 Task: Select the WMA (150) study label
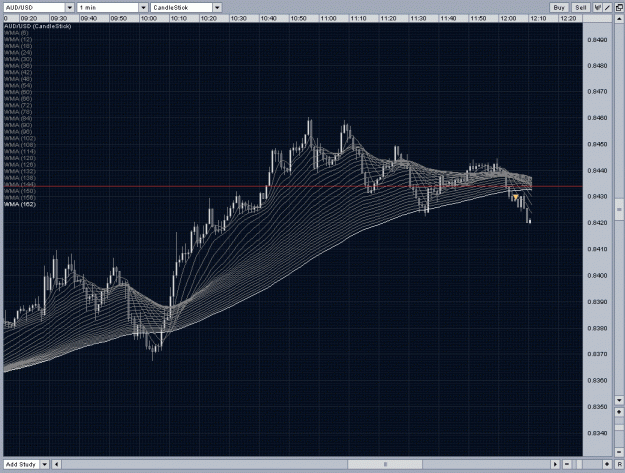pyautogui.click(x=20, y=191)
